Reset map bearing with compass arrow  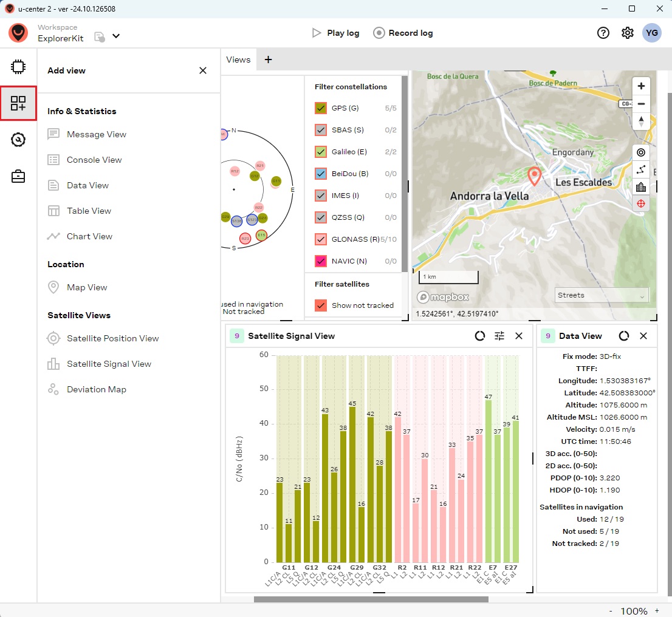[x=641, y=121]
